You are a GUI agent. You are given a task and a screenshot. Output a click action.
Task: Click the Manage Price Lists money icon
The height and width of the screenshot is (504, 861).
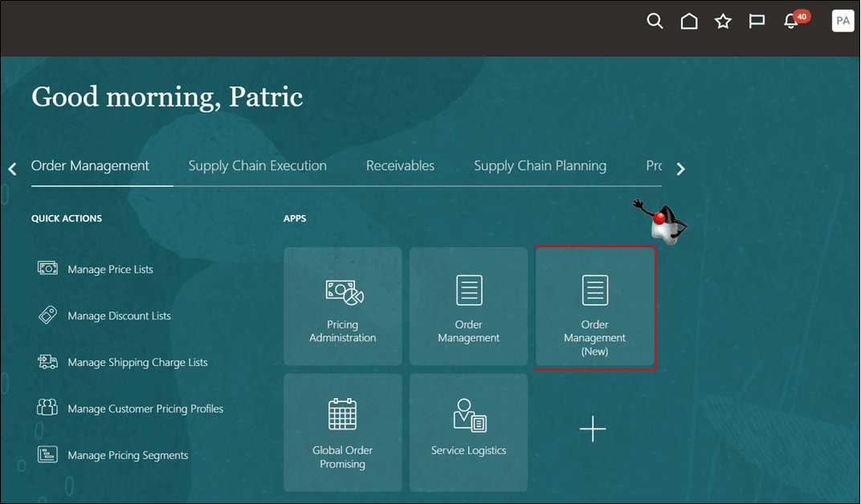point(47,268)
